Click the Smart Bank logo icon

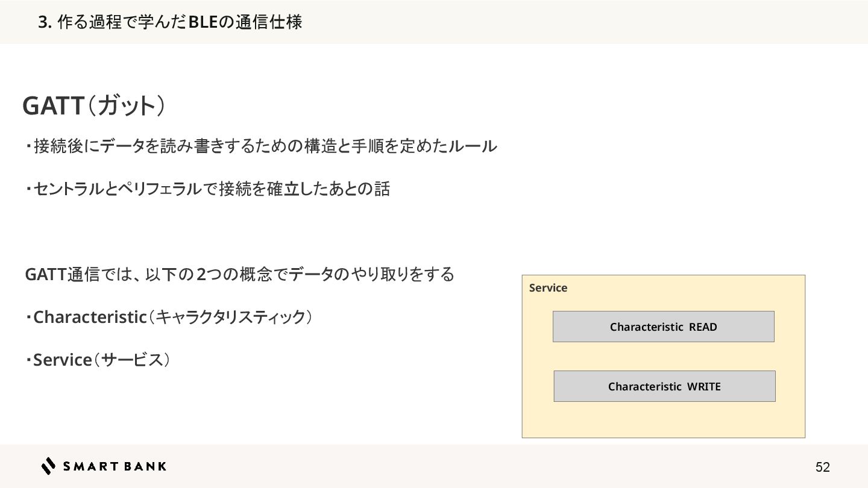coord(48,466)
